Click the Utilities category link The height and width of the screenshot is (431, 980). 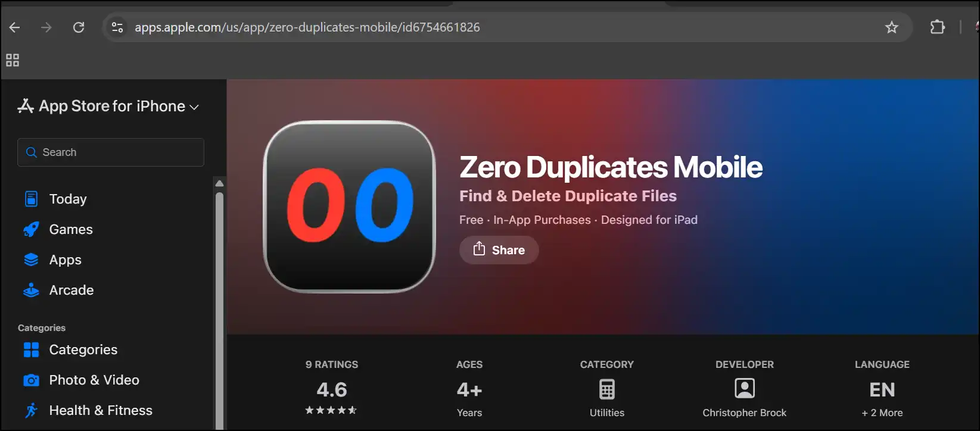607,413
